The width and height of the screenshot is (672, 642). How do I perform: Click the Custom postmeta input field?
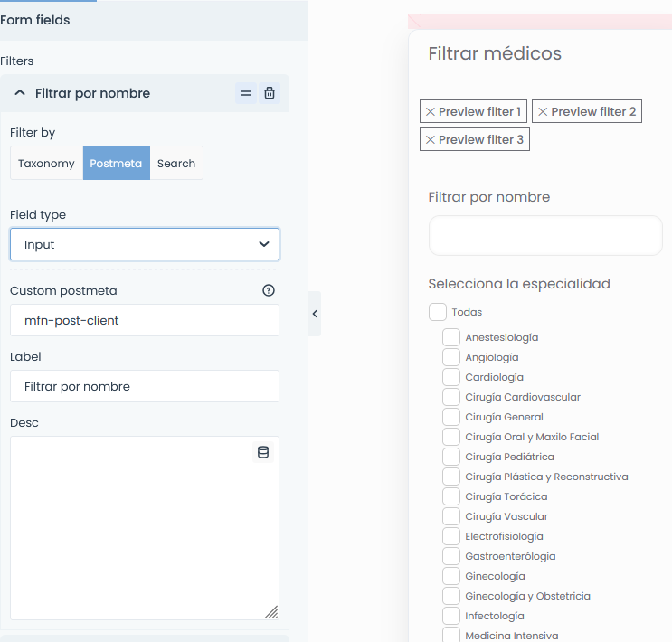145,320
